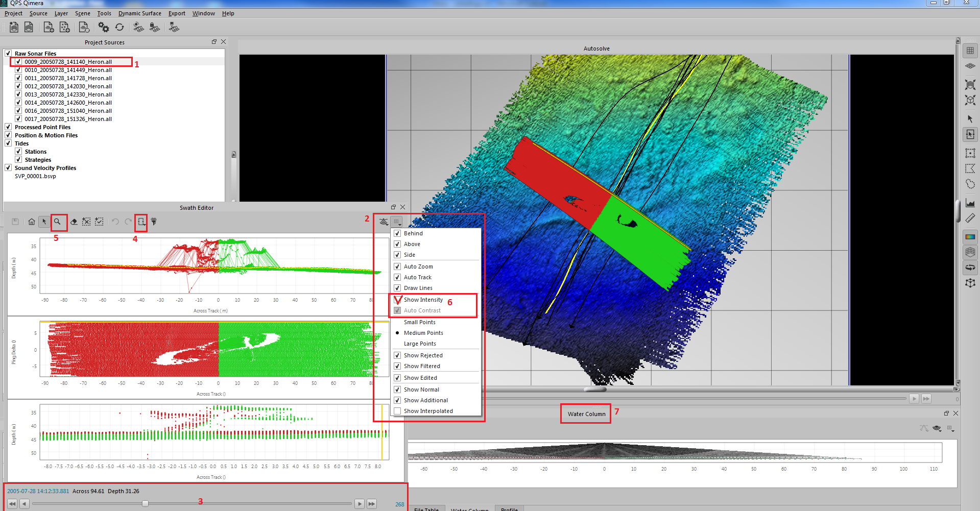
Task: Click the lock dynamic surface icon
Action: (x=154, y=27)
